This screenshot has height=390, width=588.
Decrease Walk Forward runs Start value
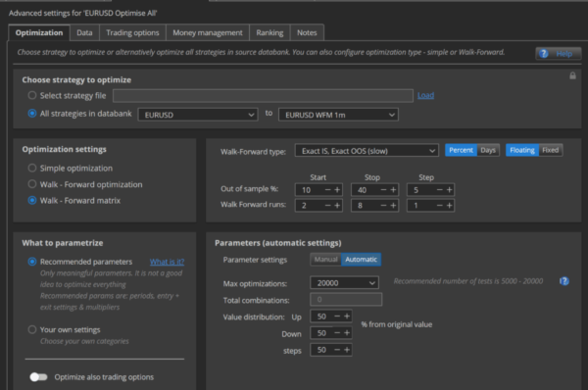click(327, 206)
